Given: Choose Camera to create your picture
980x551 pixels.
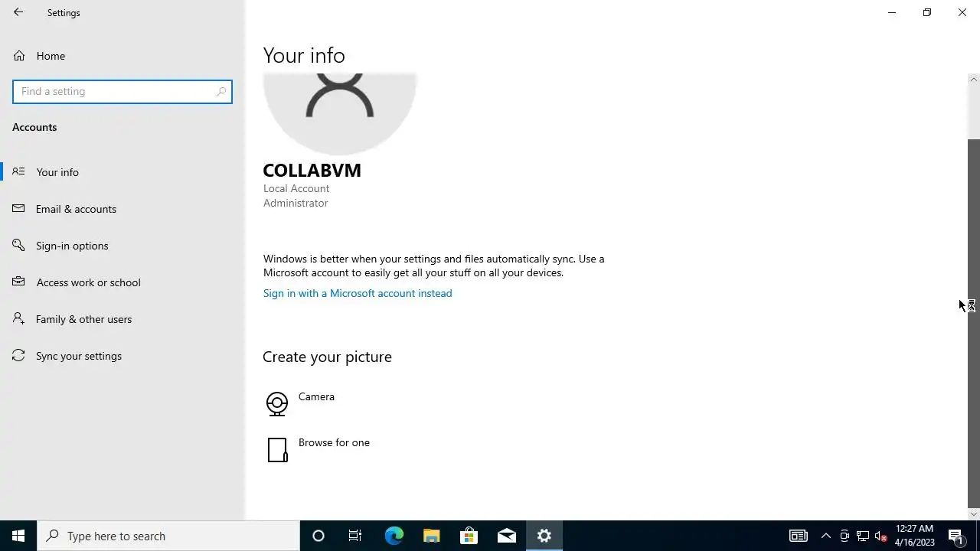Looking at the screenshot, I should coord(316,396).
